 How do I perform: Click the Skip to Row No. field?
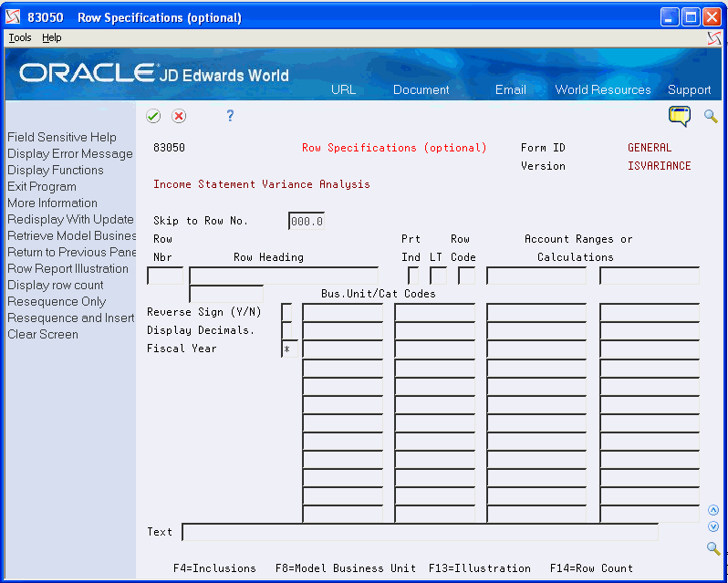pos(307,221)
